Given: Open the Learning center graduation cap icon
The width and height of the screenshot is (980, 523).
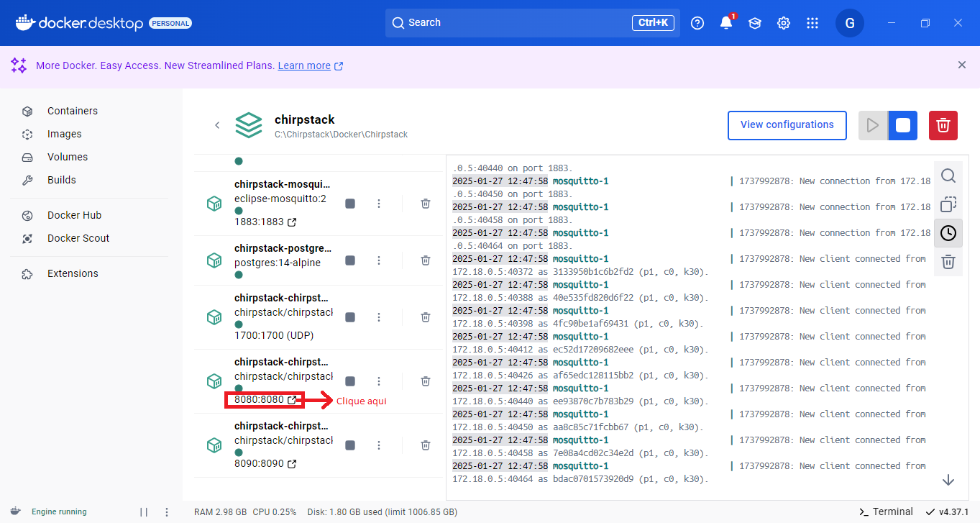Looking at the screenshot, I should (755, 23).
